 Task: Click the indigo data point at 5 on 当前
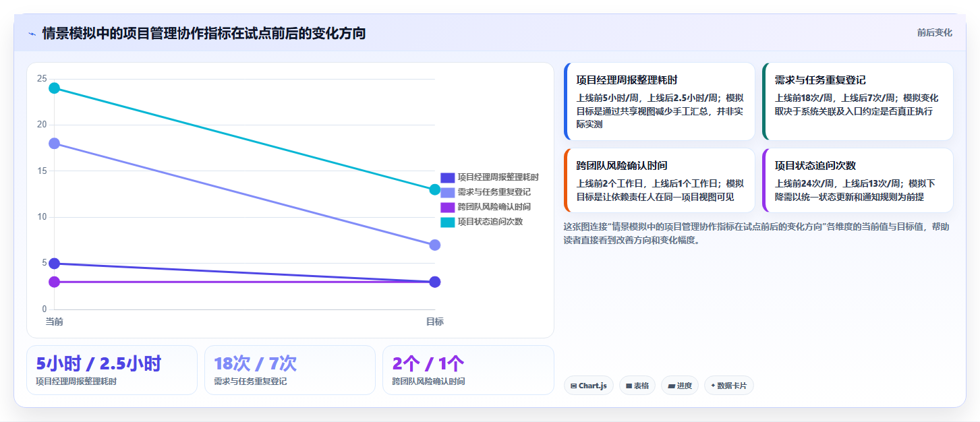click(x=55, y=264)
